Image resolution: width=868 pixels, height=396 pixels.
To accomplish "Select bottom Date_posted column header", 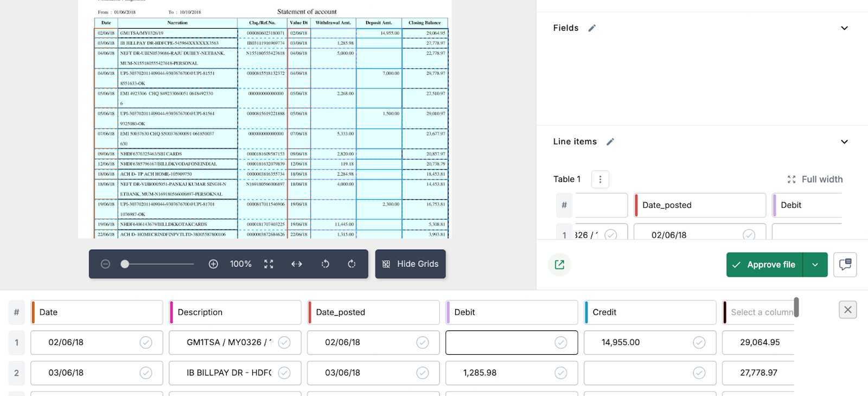I will coord(374,312).
